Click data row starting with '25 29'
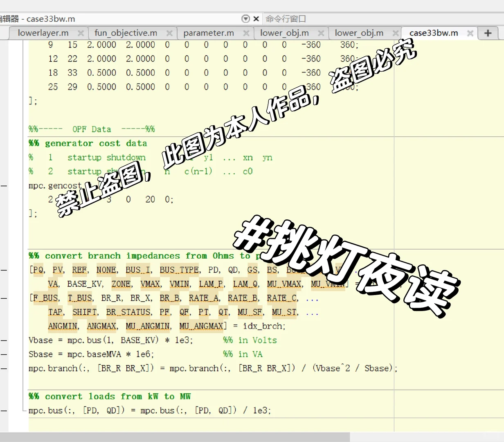Viewport: 504px width, 442px height. 203,87
